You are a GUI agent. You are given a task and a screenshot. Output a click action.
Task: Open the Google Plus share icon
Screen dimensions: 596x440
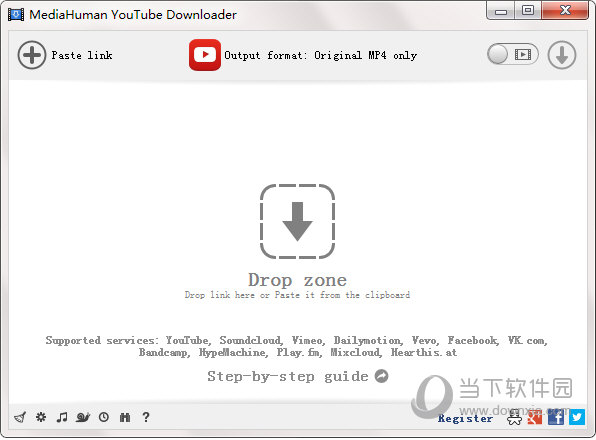[x=535, y=417]
